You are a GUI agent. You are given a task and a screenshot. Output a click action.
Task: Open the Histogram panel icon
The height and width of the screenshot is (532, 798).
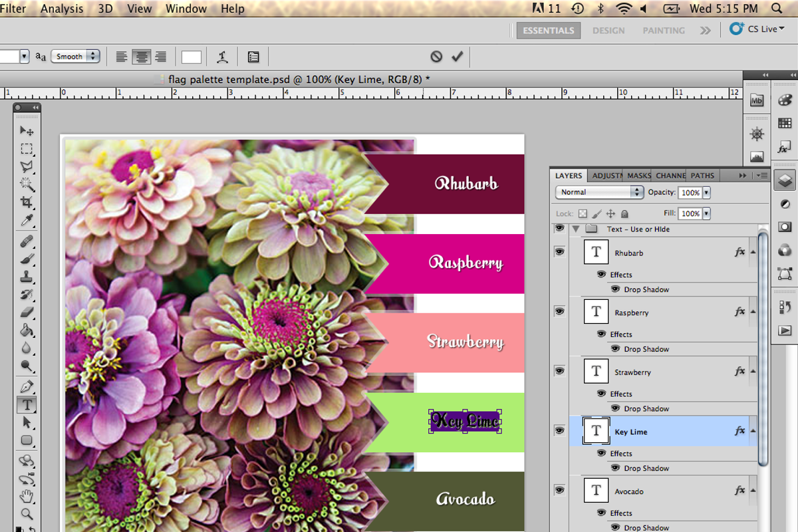click(757, 158)
